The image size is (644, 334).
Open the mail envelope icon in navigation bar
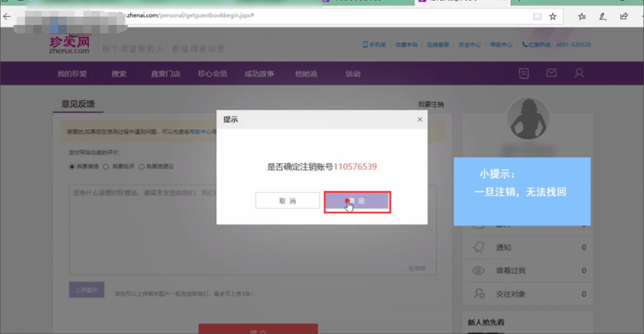[551, 73]
